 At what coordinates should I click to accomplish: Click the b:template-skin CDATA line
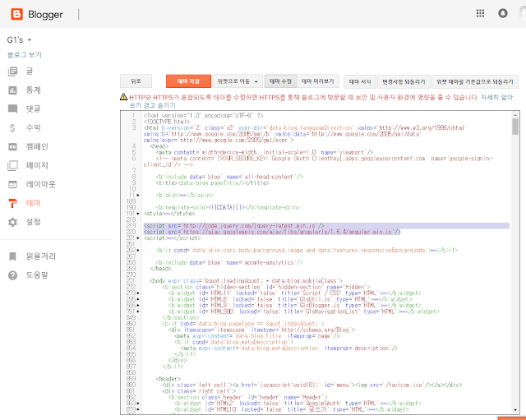tap(228, 207)
